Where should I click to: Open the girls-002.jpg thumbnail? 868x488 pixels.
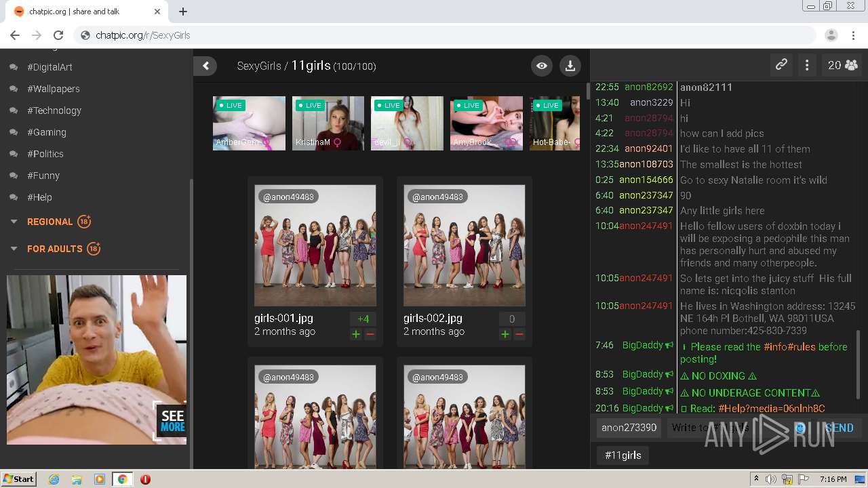coord(465,245)
